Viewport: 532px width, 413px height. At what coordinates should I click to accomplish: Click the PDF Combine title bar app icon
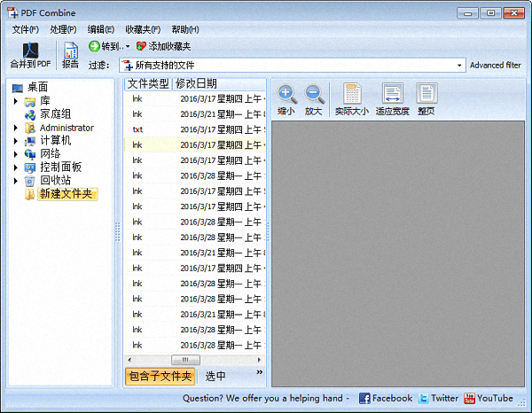(13, 13)
